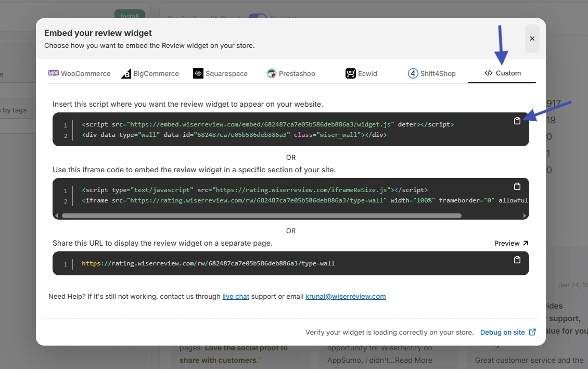Close the embed review widget dialog

click(532, 39)
